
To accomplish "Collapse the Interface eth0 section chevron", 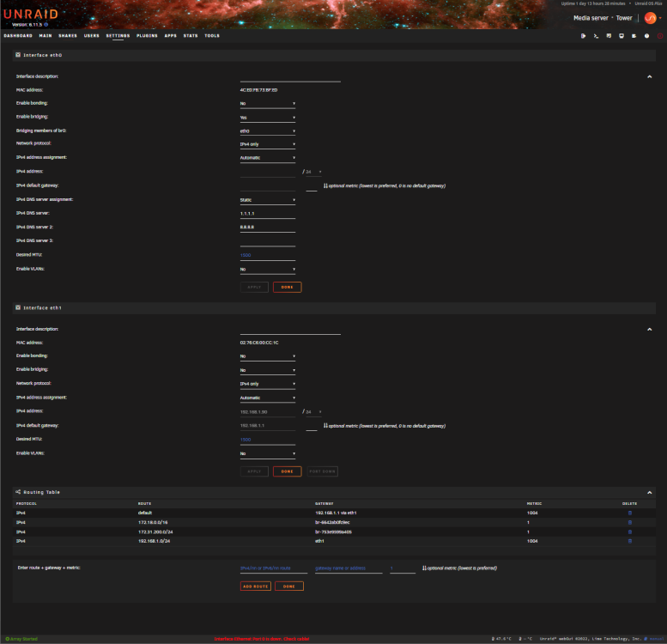I will click(650, 77).
